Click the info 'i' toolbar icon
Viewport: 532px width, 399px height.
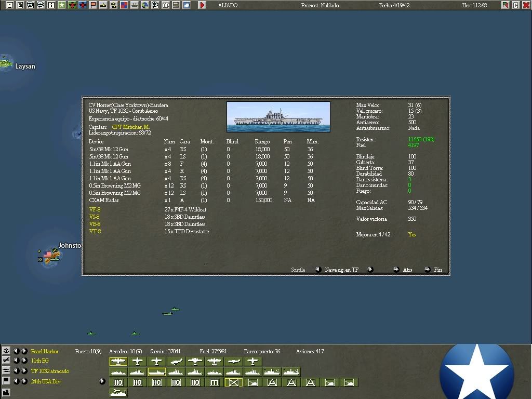(51, 5)
